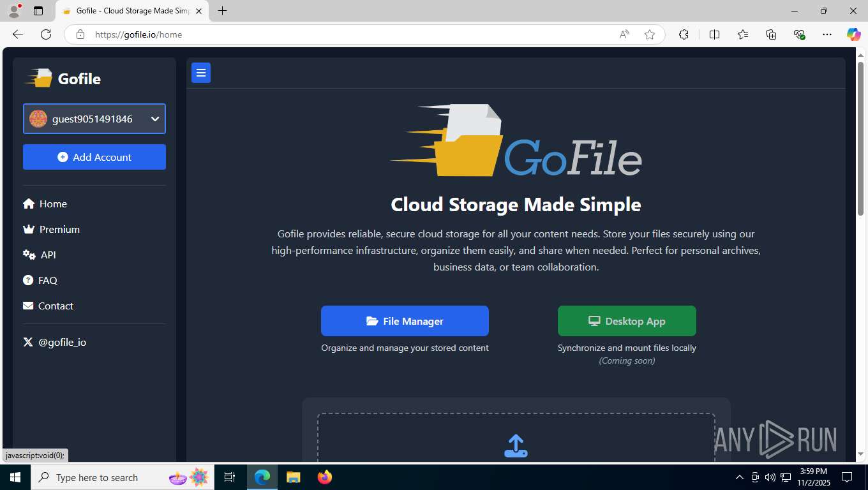The height and width of the screenshot is (490, 868).
Task: View site information lock icon
Action: pos(80,34)
